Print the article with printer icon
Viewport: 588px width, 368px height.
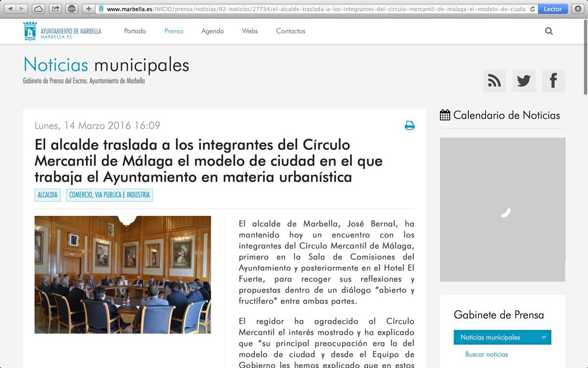click(410, 126)
